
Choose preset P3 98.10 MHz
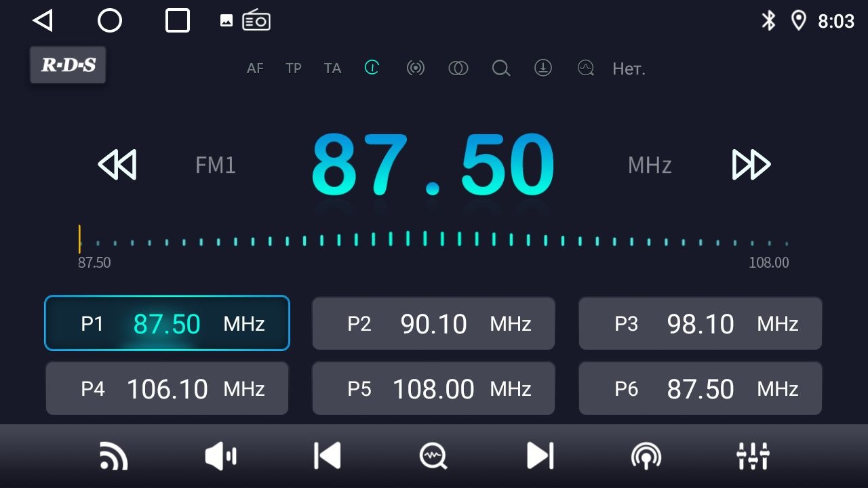coord(700,324)
